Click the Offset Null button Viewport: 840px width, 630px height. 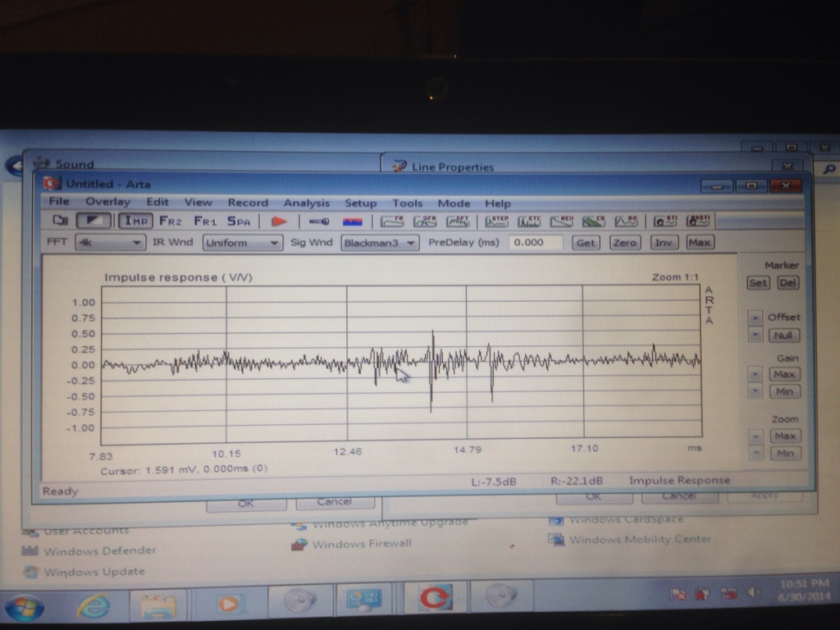[x=783, y=336]
